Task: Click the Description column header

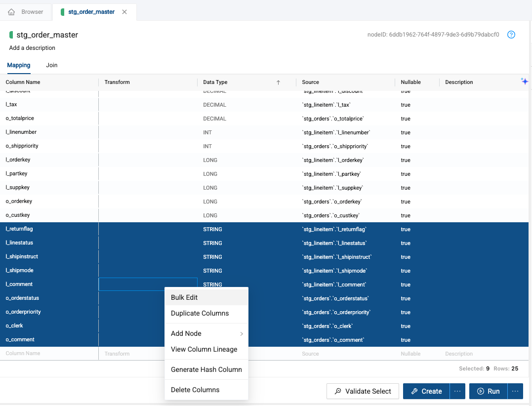Action: (x=459, y=82)
